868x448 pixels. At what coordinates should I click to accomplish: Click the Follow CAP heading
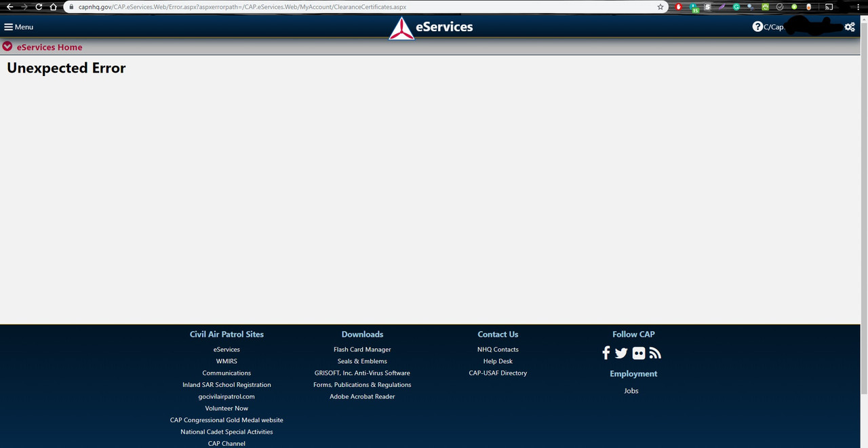[x=633, y=334]
